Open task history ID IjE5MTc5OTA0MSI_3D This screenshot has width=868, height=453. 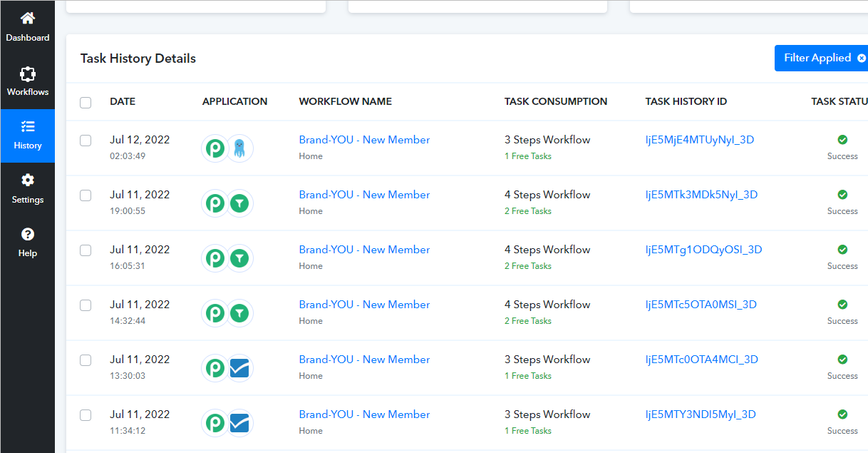(x=701, y=305)
